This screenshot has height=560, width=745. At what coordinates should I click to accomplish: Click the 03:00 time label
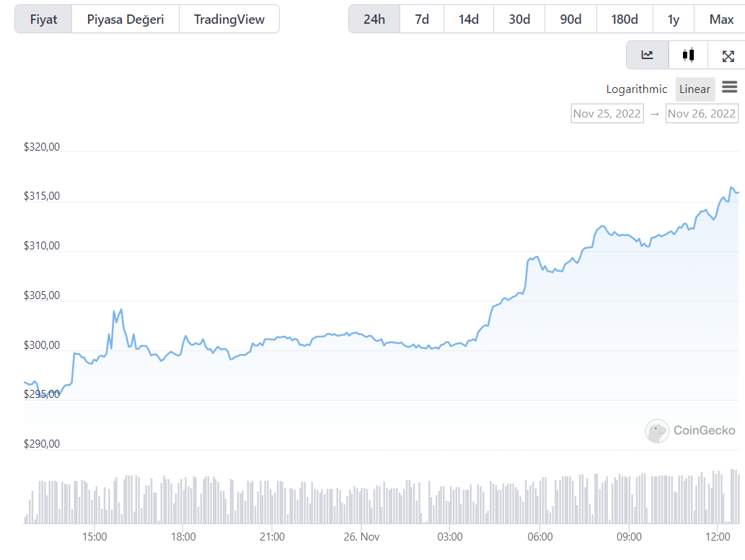(x=450, y=537)
